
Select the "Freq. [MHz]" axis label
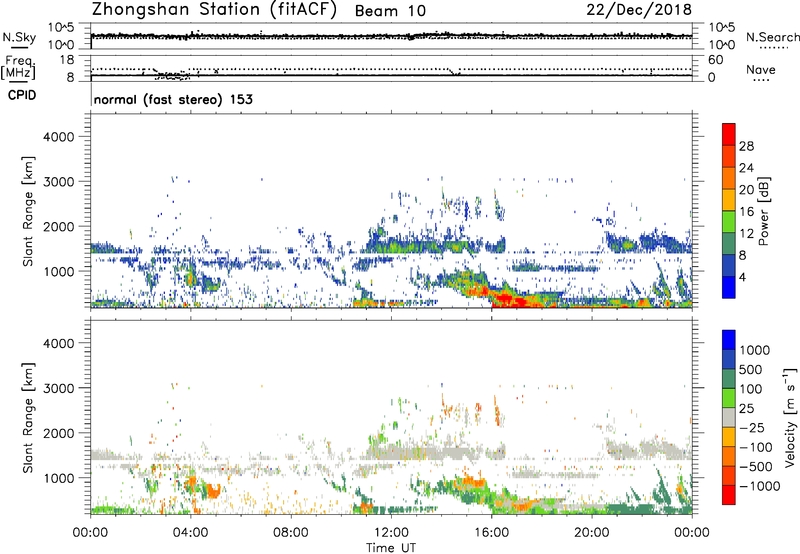coord(18,68)
